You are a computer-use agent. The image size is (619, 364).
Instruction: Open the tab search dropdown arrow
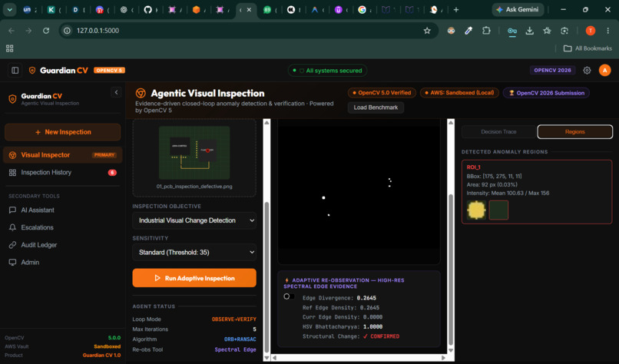9,9
